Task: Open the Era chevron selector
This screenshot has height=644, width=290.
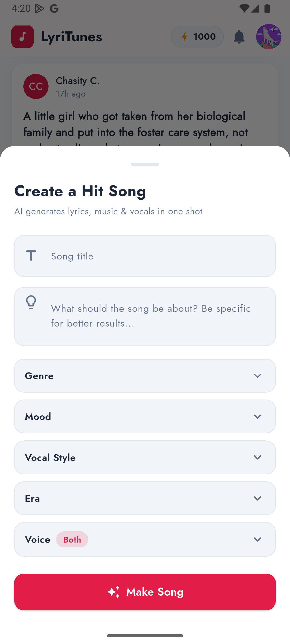Action: (257, 498)
